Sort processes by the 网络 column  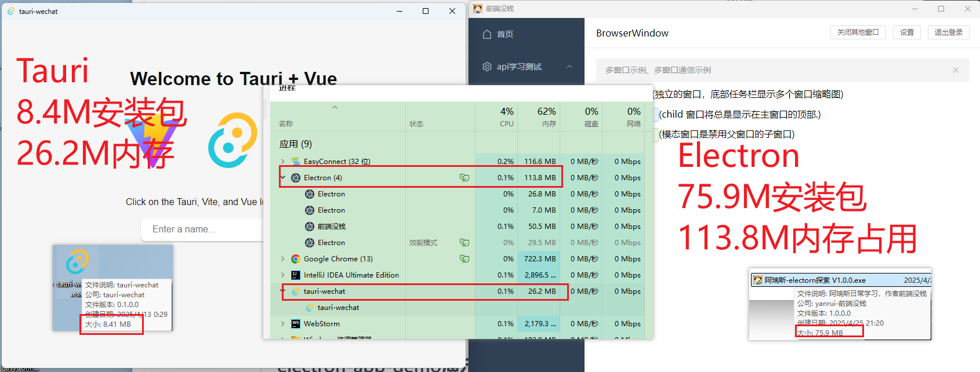click(x=623, y=116)
